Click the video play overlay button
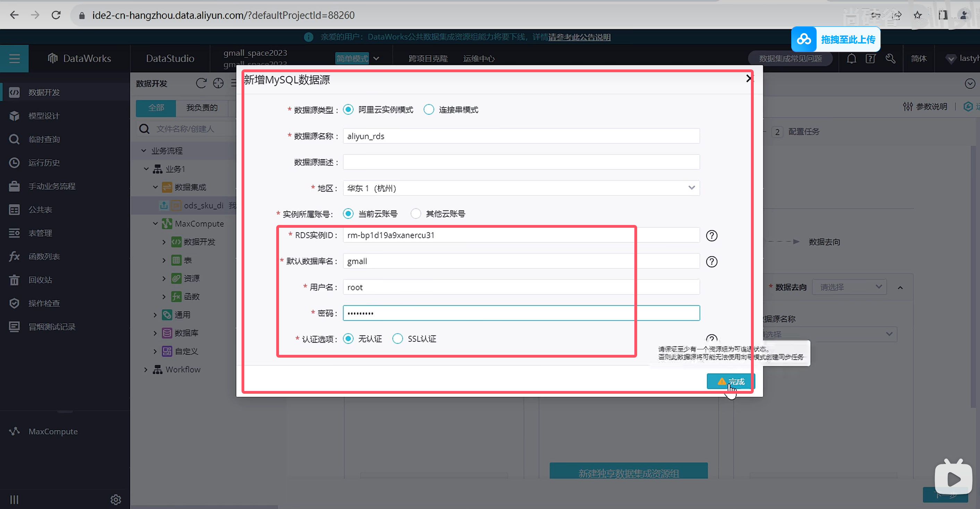The width and height of the screenshot is (980, 509). click(953, 478)
